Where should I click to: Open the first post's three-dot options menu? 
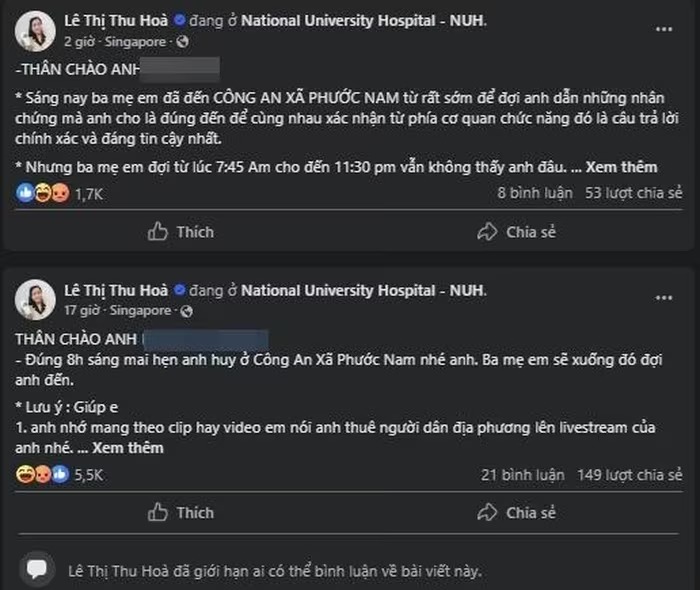664,29
